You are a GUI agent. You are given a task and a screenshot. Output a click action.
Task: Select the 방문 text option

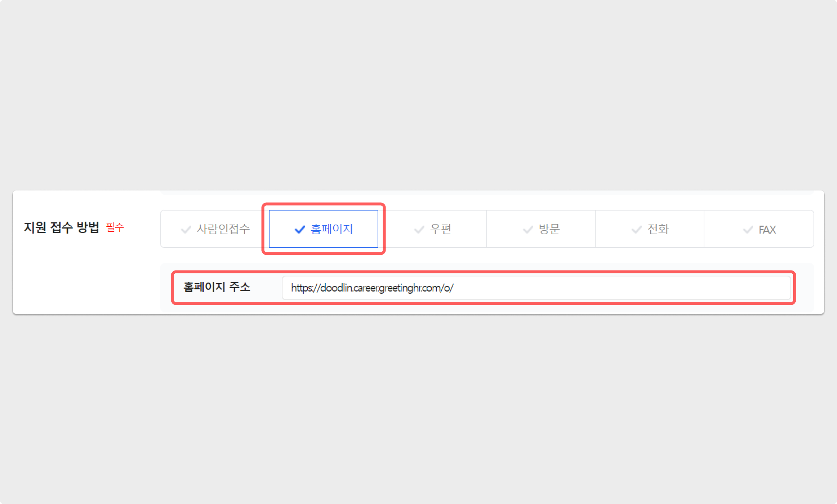pos(549,229)
